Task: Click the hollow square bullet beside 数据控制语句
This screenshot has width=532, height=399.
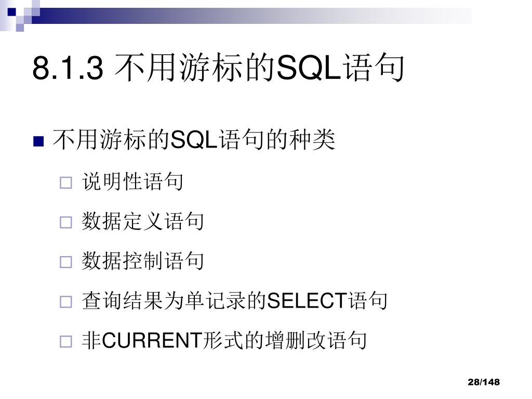Action: click(x=66, y=262)
